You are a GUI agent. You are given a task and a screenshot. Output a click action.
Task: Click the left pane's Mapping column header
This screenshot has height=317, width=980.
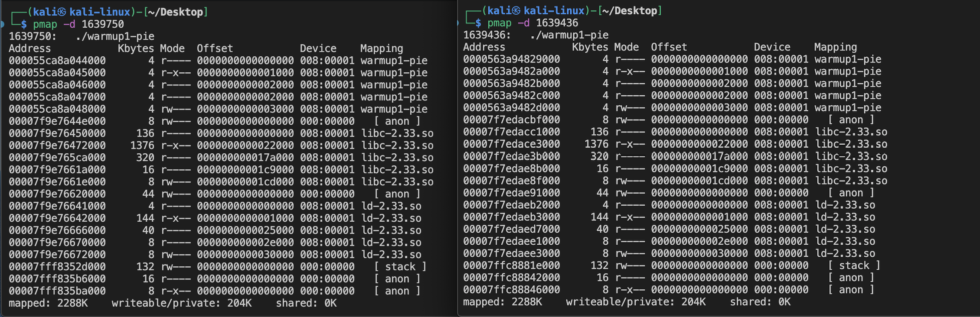[x=382, y=49]
